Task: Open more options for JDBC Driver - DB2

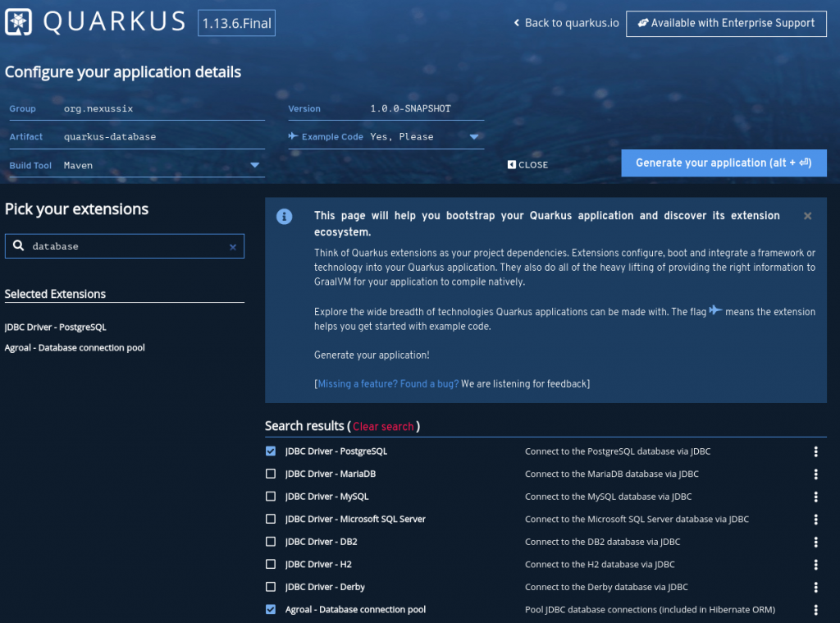Action: coord(815,542)
